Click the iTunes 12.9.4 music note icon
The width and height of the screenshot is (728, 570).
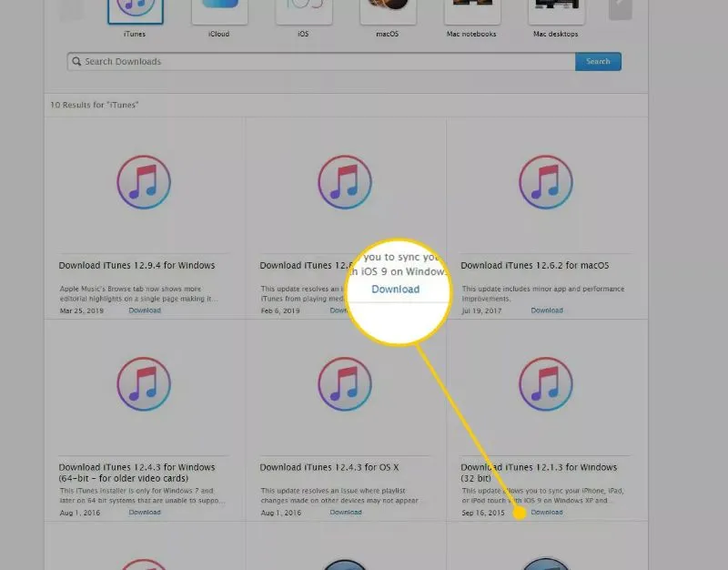[144, 182]
